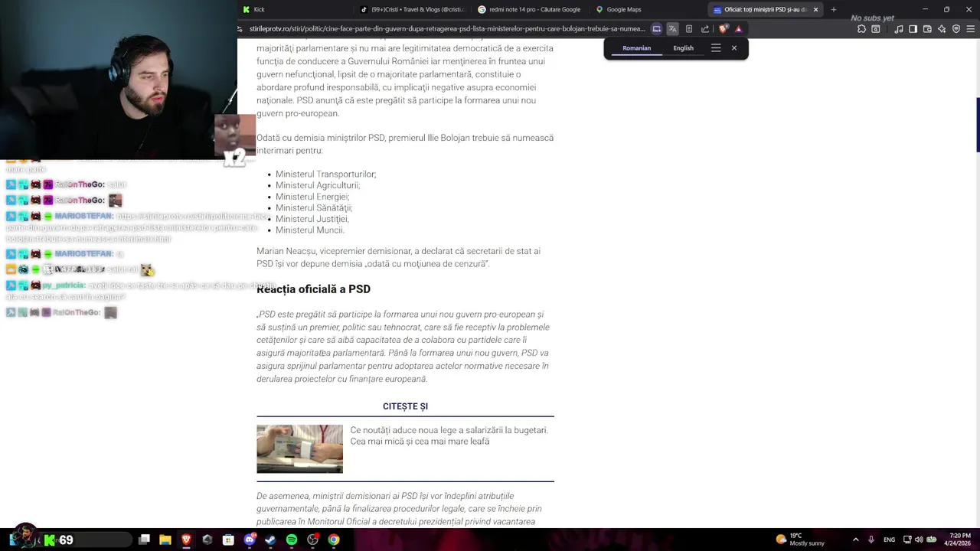Click the 'Reacția oficială a PSD' heading

[313, 289]
